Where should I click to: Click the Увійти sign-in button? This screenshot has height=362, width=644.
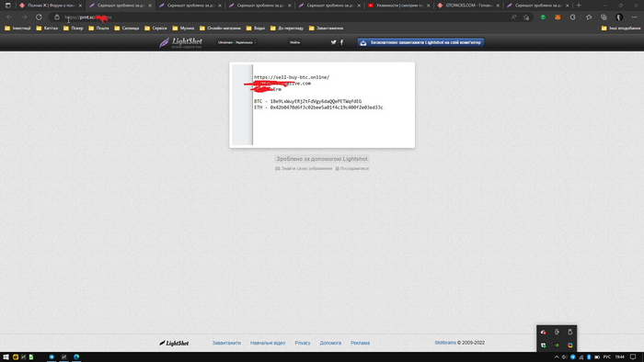point(295,42)
